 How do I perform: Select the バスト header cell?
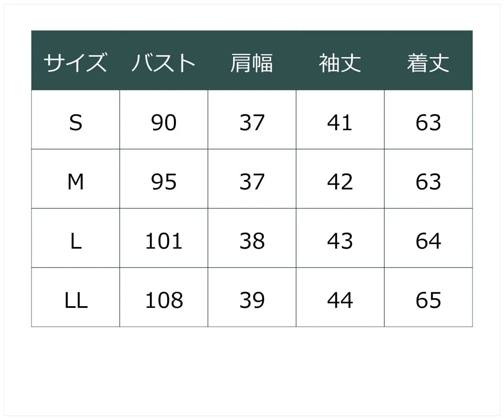click(x=164, y=63)
